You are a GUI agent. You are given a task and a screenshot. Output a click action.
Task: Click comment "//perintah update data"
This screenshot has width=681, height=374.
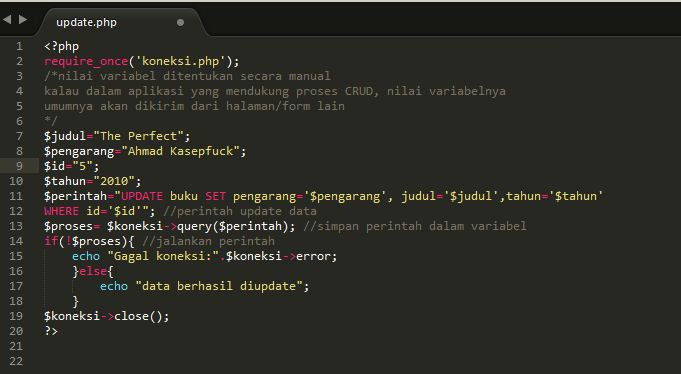(240, 211)
